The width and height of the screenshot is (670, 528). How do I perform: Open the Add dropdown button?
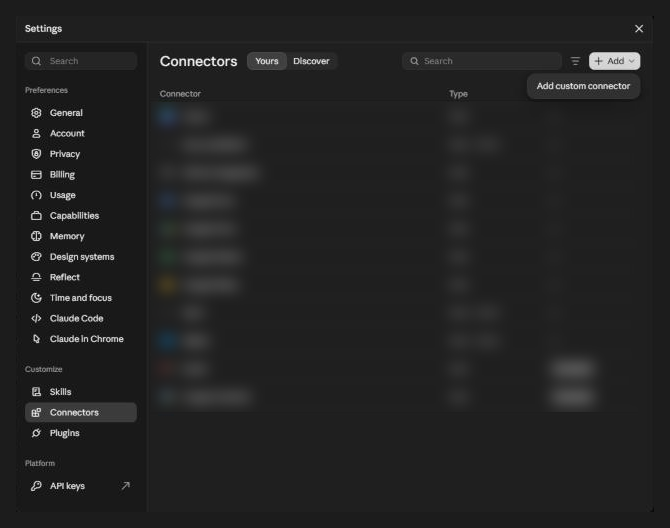(614, 61)
